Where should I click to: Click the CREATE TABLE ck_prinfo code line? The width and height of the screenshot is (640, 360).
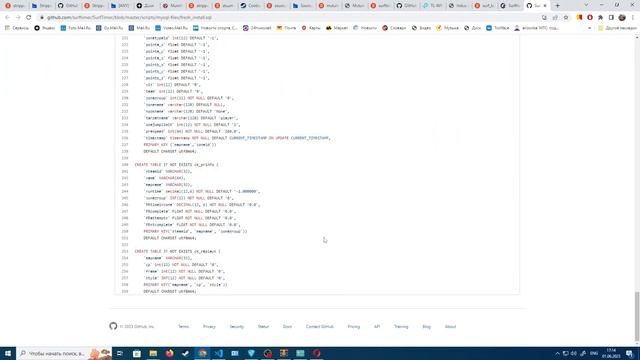point(176,164)
